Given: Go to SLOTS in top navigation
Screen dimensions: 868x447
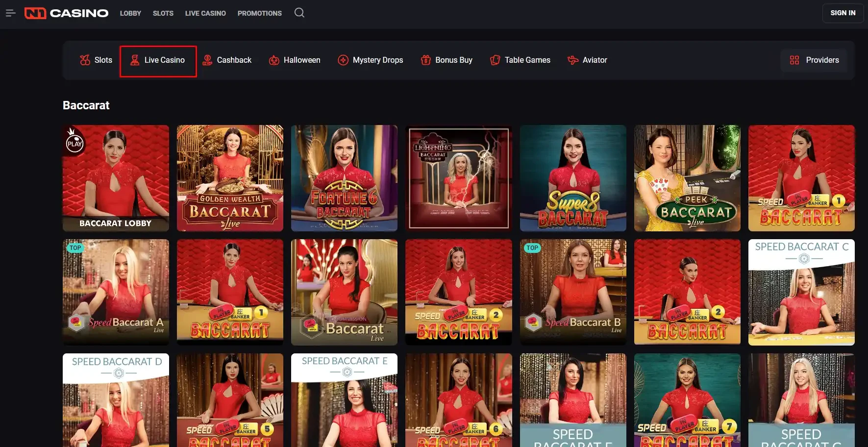Looking at the screenshot, I should [x=163, y=13].
